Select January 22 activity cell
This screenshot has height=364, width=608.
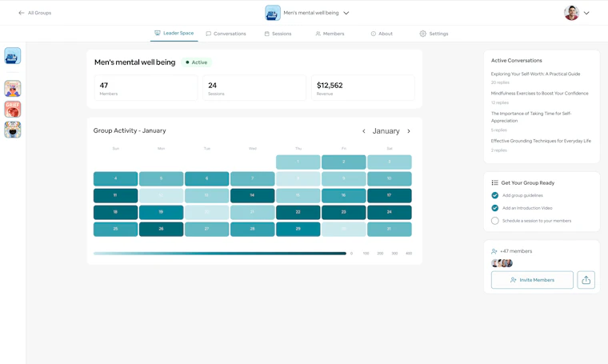point(298,213)
